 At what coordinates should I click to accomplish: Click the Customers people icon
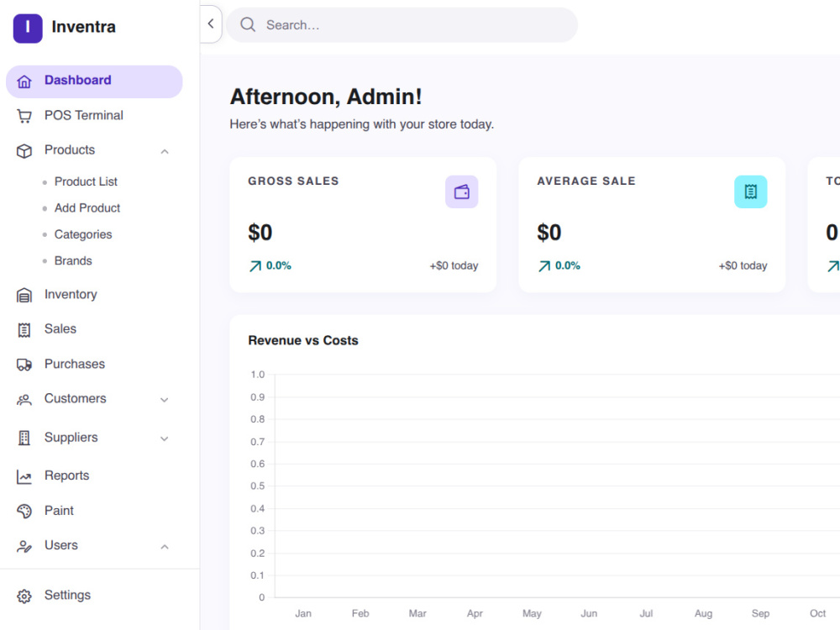pos(24,400)
